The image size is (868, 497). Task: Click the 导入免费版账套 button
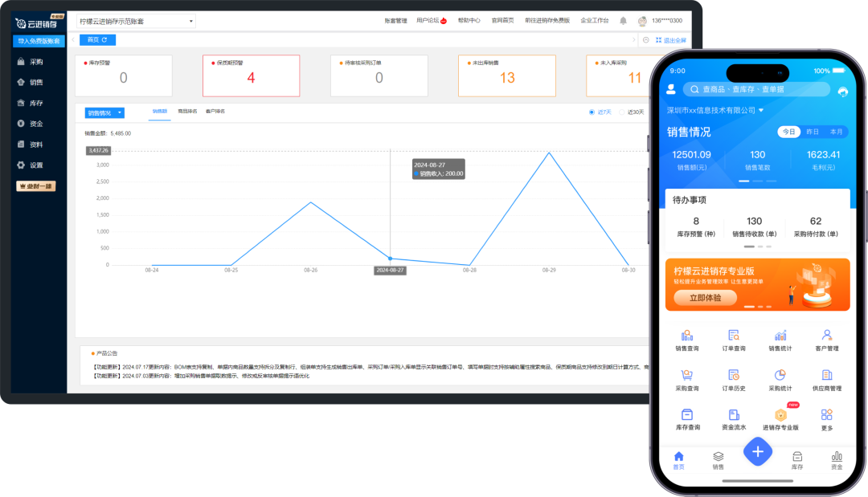[x=39, y=41]
